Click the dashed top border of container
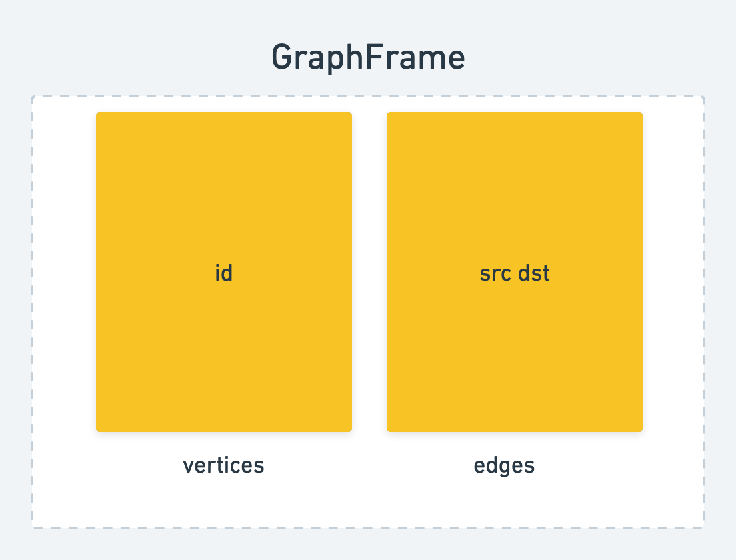736x560 pixels. click(368, 96)
